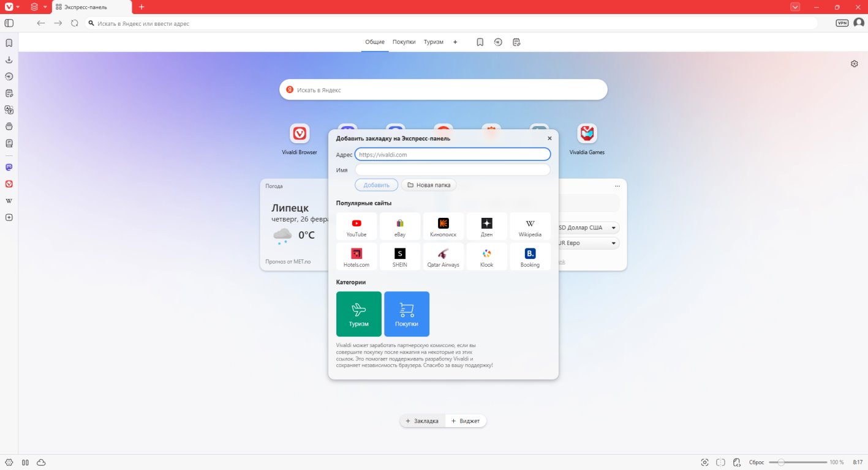The width and height of the screenshot is (868, 470).
Task: Click the VPN button in address bar
Action: (842, 23)
